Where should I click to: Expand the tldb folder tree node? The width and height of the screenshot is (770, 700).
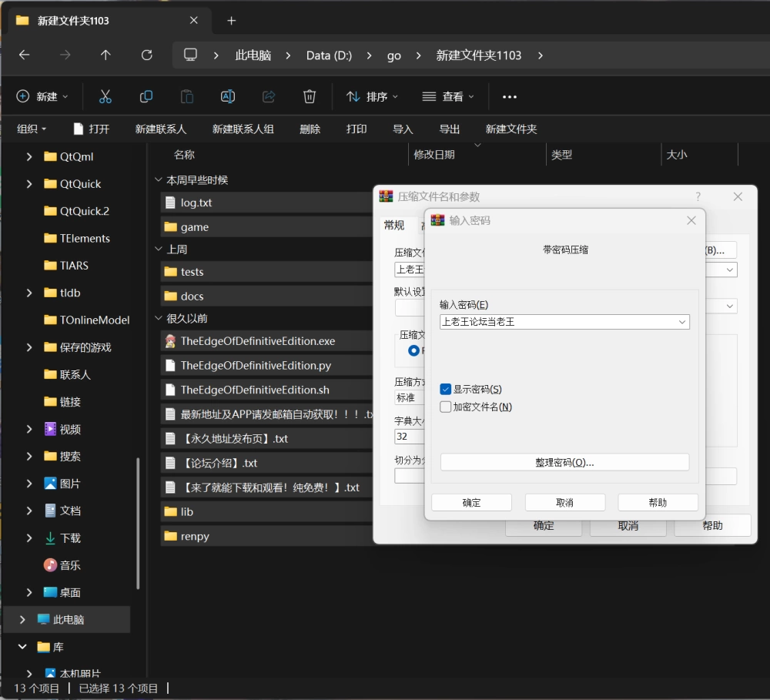click(29, 293)
